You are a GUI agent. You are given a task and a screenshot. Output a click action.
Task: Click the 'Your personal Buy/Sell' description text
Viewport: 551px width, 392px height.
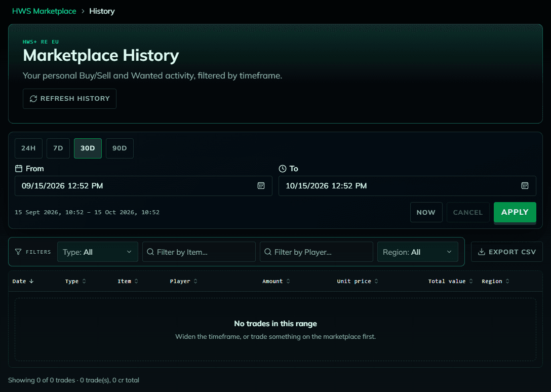click(152, 75)
